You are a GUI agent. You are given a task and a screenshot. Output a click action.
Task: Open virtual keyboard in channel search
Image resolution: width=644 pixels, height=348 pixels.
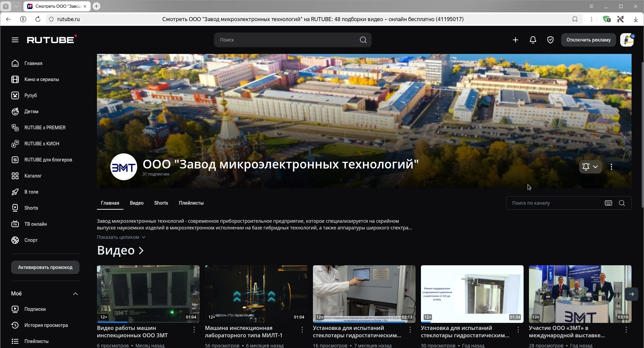(x=608, y=203)
